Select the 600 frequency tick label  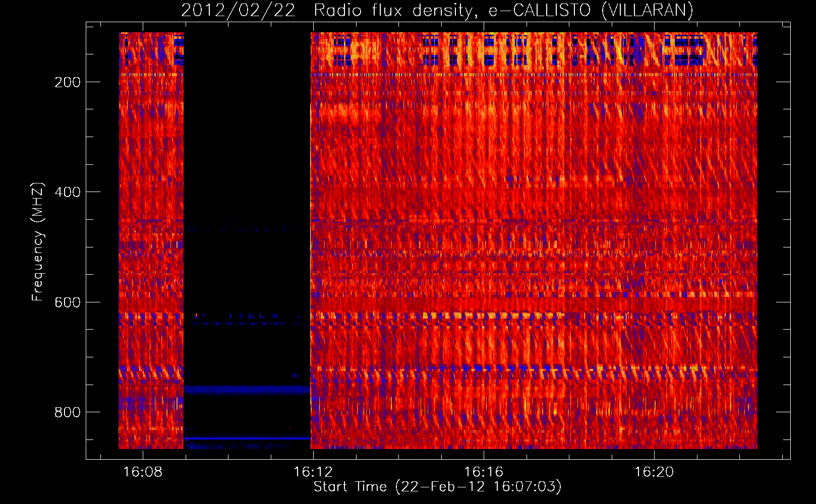click(68, 302)
